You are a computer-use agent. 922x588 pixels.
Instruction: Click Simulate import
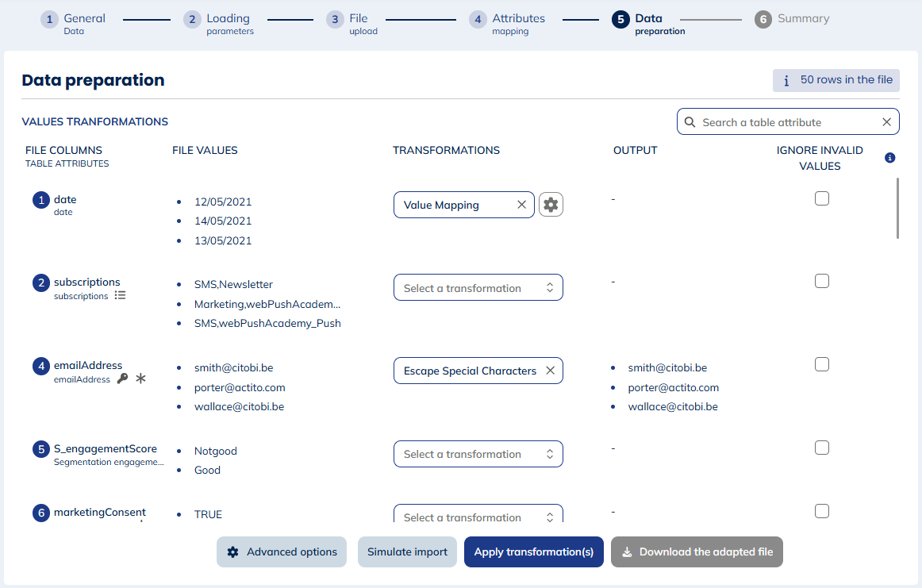coord(407,551)
